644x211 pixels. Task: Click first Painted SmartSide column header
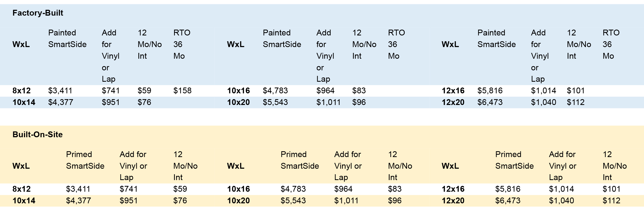tap(67, 38)
